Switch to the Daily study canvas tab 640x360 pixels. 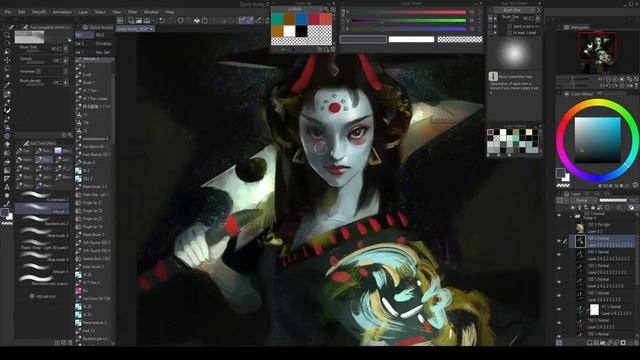coord(135,29)
